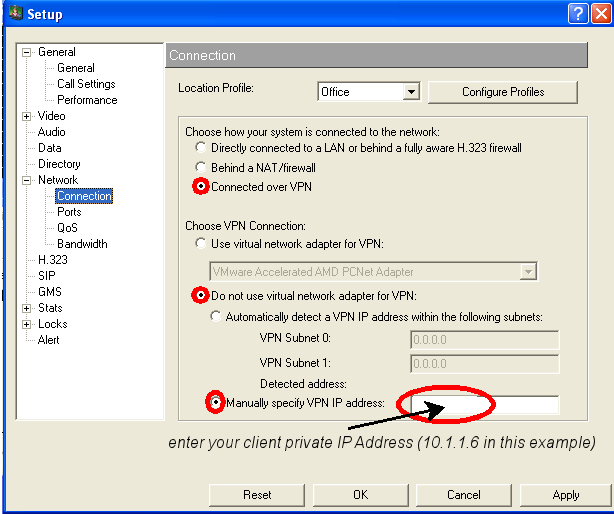Image resolution: width=614 pixels, height=514 pixels.
Task: Collapse the General tree node
Action: pos(26,52)
